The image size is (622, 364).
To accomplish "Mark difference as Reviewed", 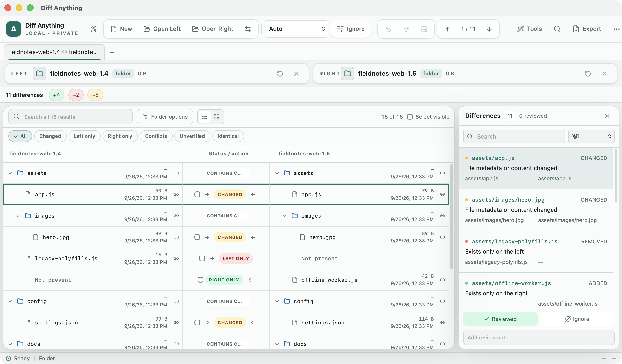I will click(500, 319).
